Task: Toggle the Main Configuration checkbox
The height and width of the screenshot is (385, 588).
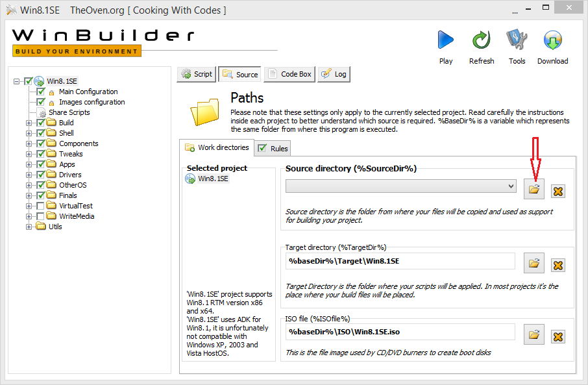Action: coord(40,92)
